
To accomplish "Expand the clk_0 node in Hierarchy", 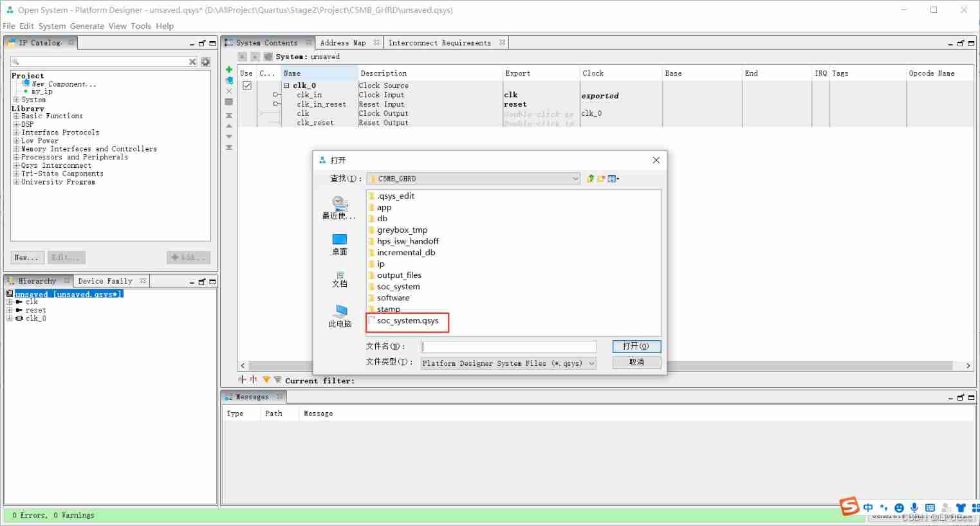I will point(9,318).
